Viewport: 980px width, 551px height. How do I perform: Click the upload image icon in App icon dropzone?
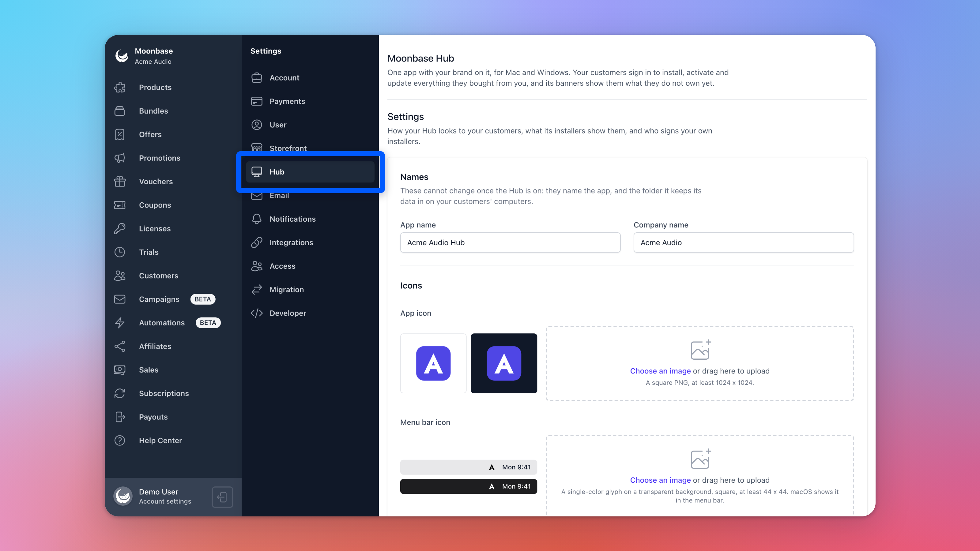(700, 350)
